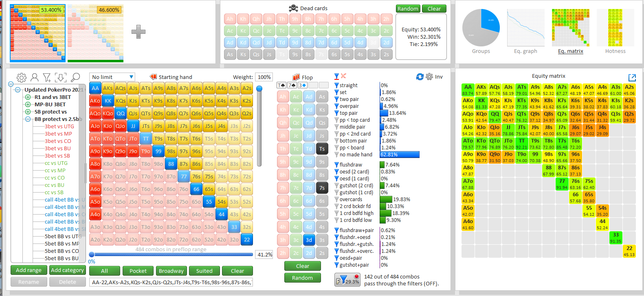644x296 pixels.
Task: Select the 46.600% player range thumbnail
Action: pyautogui.click(x=95, y=33)
